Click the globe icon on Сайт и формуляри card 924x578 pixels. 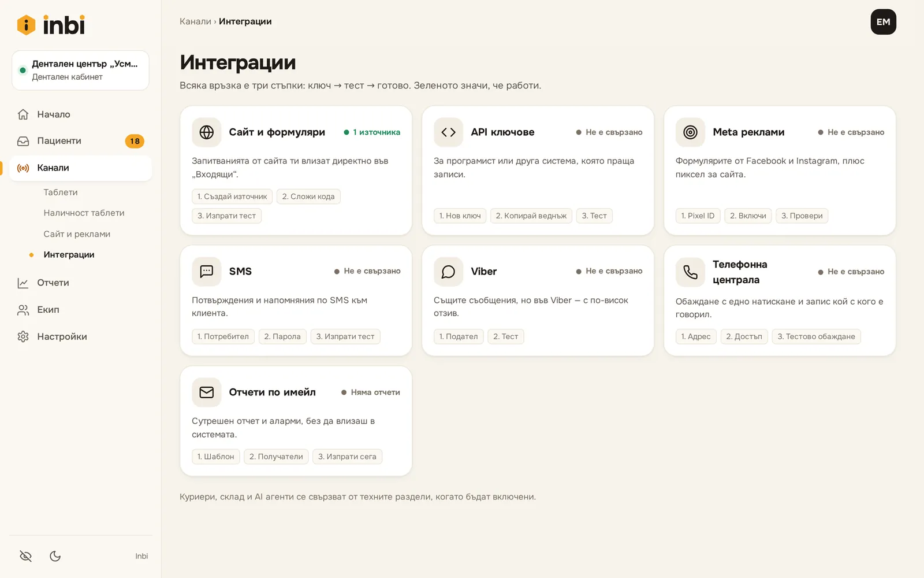point(207,132)
